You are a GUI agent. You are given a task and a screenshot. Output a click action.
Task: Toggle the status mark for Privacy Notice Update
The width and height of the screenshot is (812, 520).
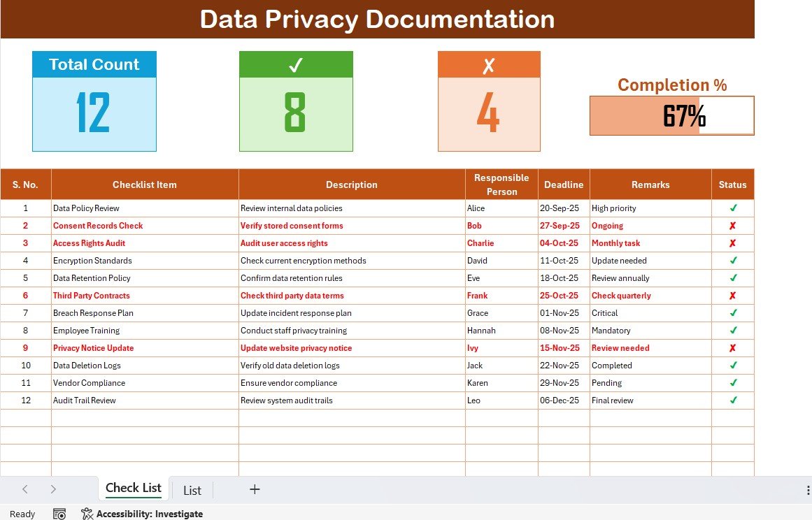[x=732, y=347]
